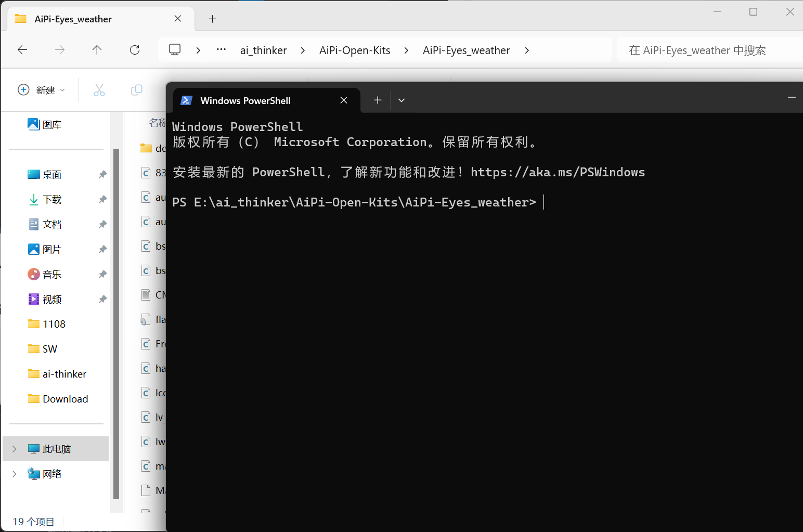Open the SW folder in navigation pane
Viewport: 803px width, 532px height.
(43, 349)
